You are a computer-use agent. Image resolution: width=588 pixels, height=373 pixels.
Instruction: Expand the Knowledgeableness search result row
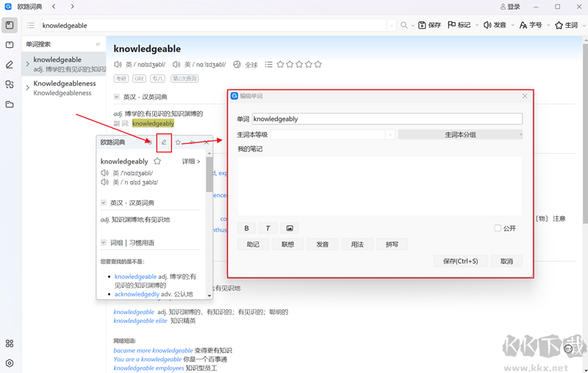[x=27, y=88]
